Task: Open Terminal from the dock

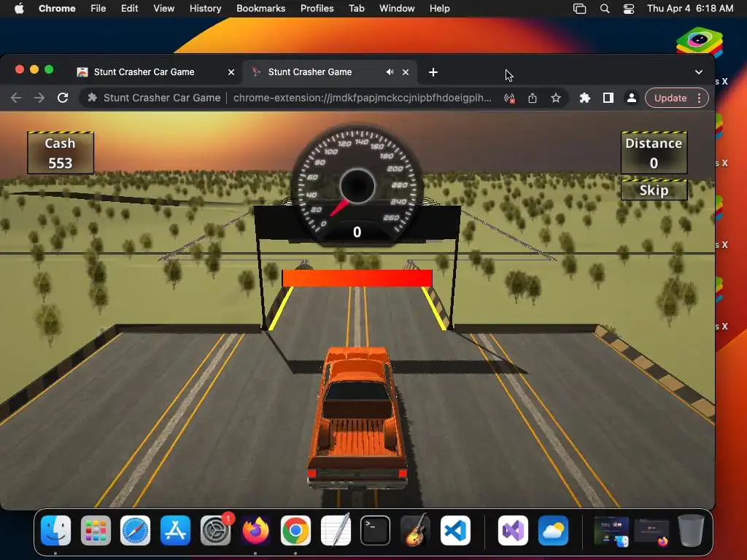Action: (x=376, y=531)
